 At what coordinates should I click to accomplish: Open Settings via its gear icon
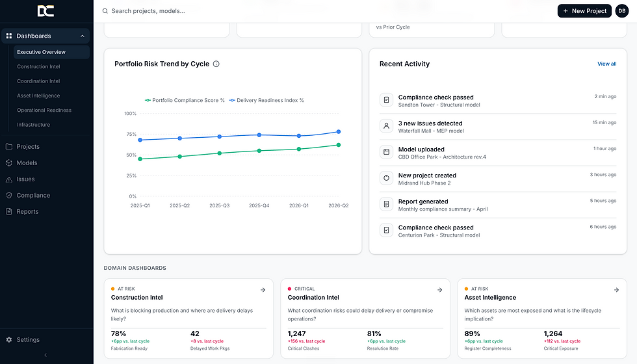9,339
